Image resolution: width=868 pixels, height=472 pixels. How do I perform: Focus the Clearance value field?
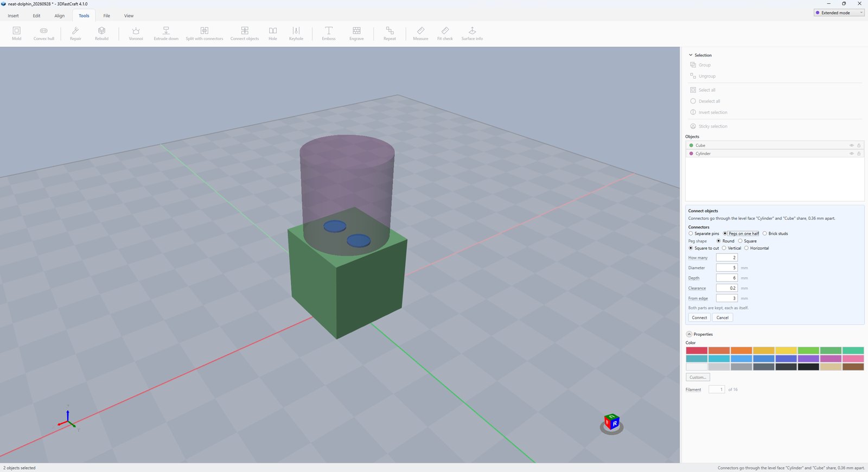(726, 288)
